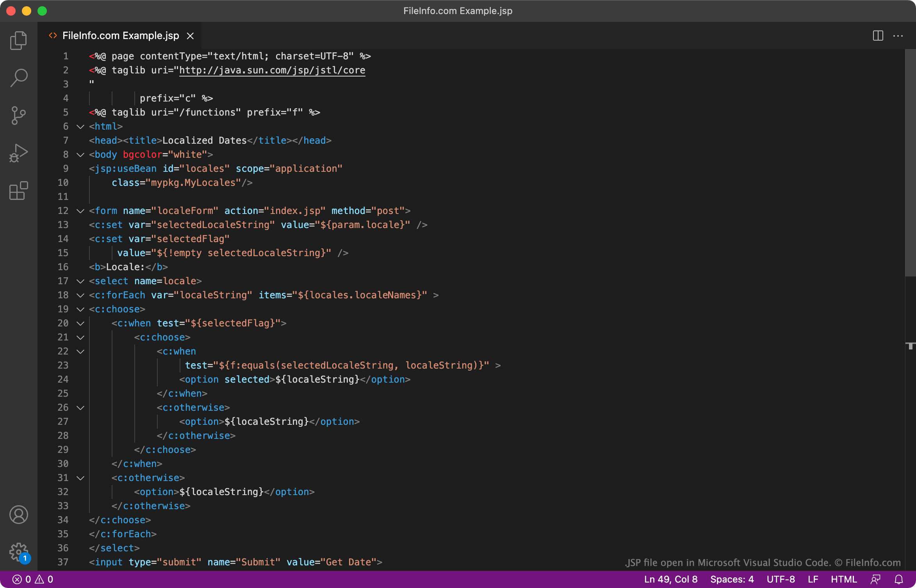Click 'prefix="c"' on line 4
The image size is (916, 588).
(x=168, y=98)
